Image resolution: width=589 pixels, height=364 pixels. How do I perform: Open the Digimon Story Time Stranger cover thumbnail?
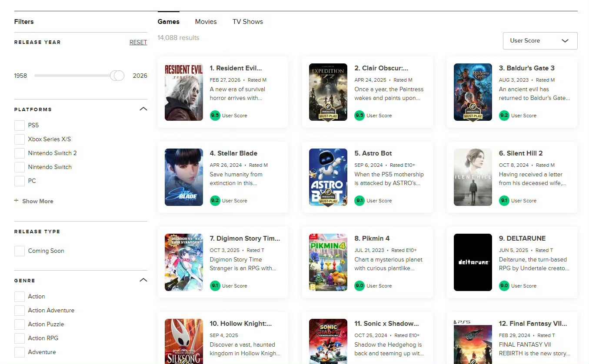click(x=184, y=262)
